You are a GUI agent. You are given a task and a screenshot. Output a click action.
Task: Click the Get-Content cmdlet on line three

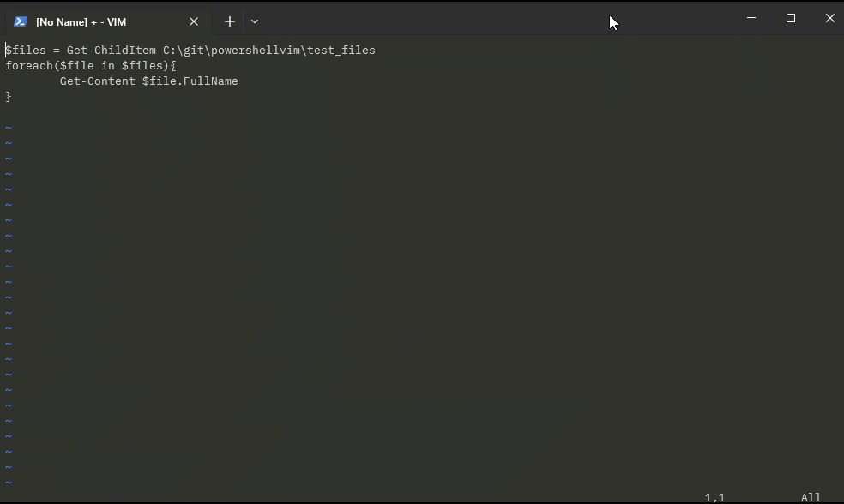(94, 81)
